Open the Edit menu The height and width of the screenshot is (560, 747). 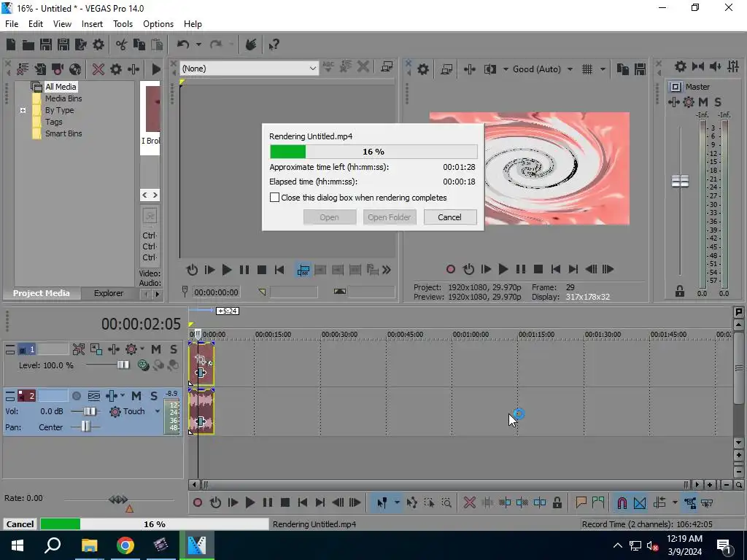[x=36, y=24]
